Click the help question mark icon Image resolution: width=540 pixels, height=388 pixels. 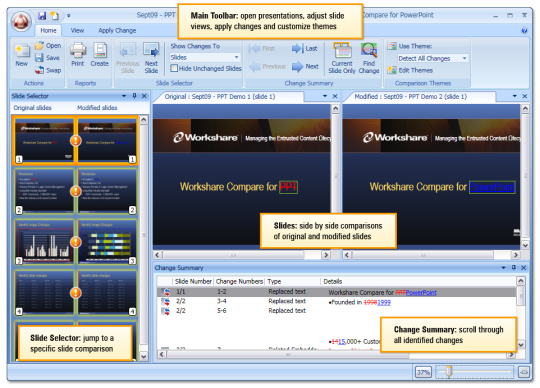[x=524, y=31]
